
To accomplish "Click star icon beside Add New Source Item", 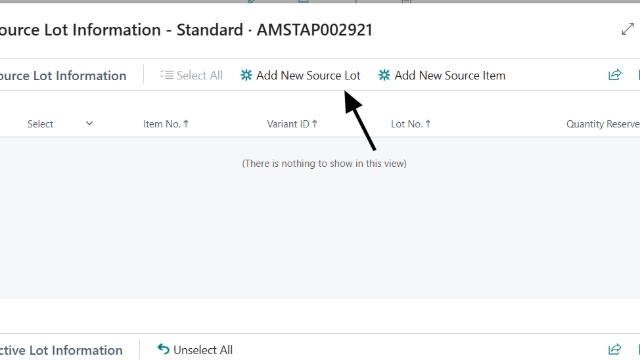I will (x=384, y=75).
